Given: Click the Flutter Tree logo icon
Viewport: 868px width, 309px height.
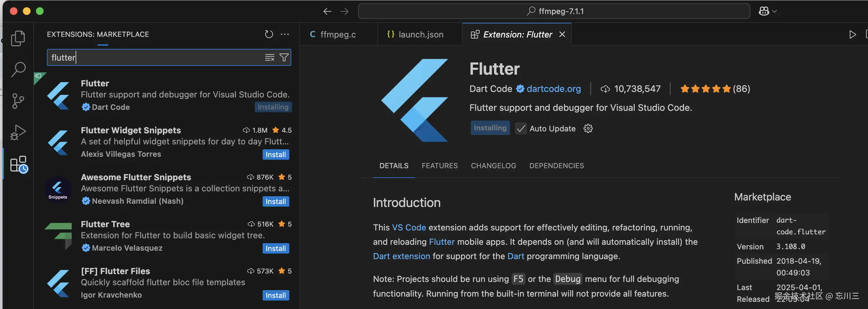Looking at the screenshot, I should 58,237.
